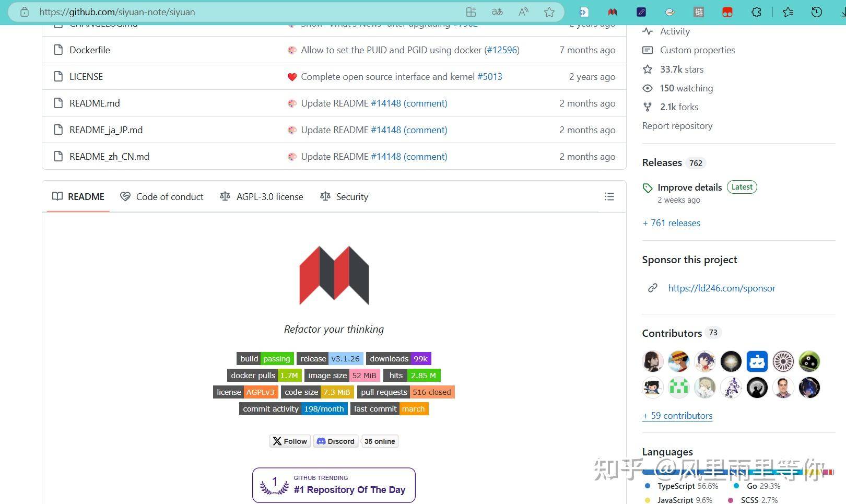This screenshot has width=846, height=504.
Task: Click the red robot extension icon
Action: pyautogui.click(x=727, y=11)
